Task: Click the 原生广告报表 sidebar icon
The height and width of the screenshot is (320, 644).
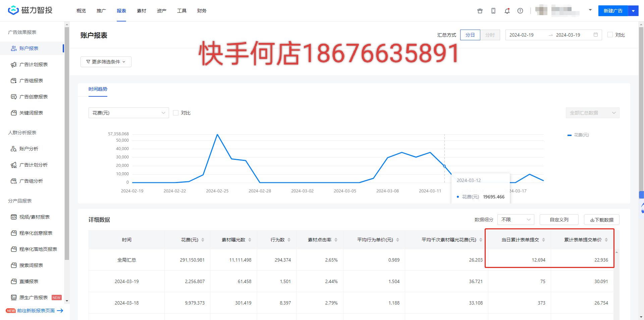Action: (x=14, y=298)
